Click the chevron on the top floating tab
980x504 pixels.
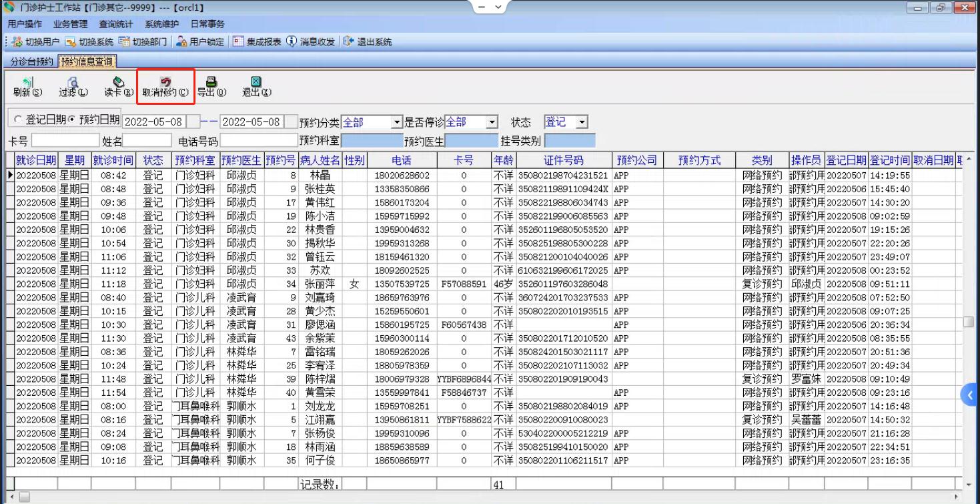[x=499, y=7]
